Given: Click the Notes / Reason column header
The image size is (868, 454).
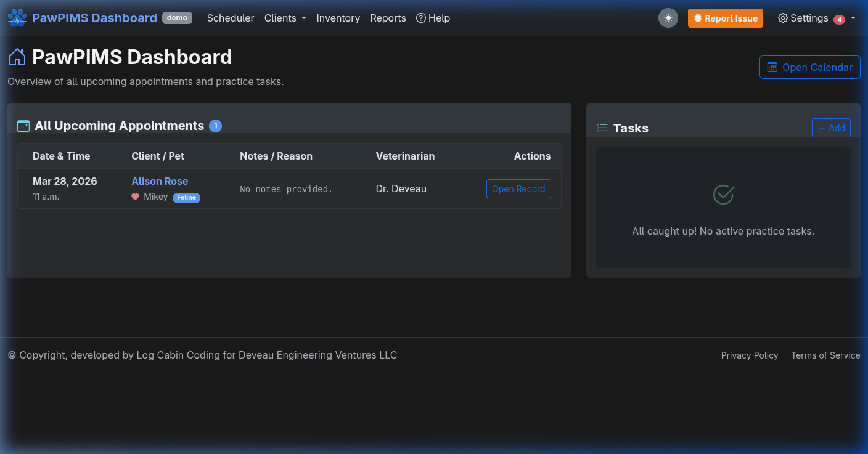Looking at the screenshot, I should pos(276,156).
